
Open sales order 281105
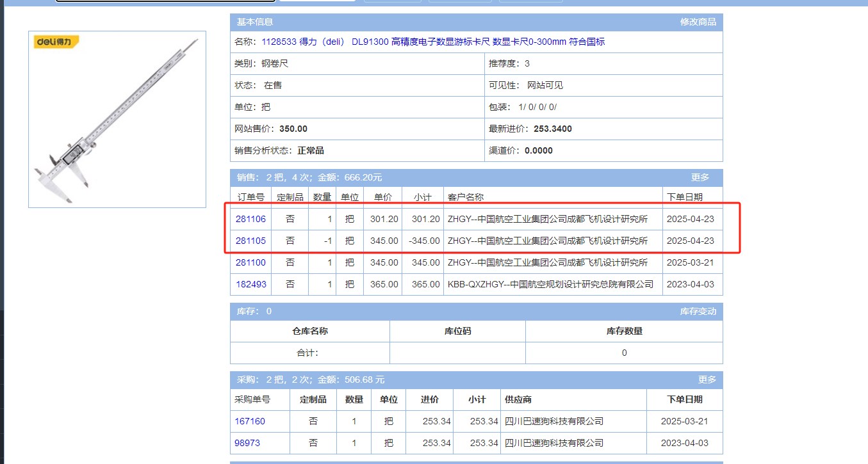click(250, 241)
